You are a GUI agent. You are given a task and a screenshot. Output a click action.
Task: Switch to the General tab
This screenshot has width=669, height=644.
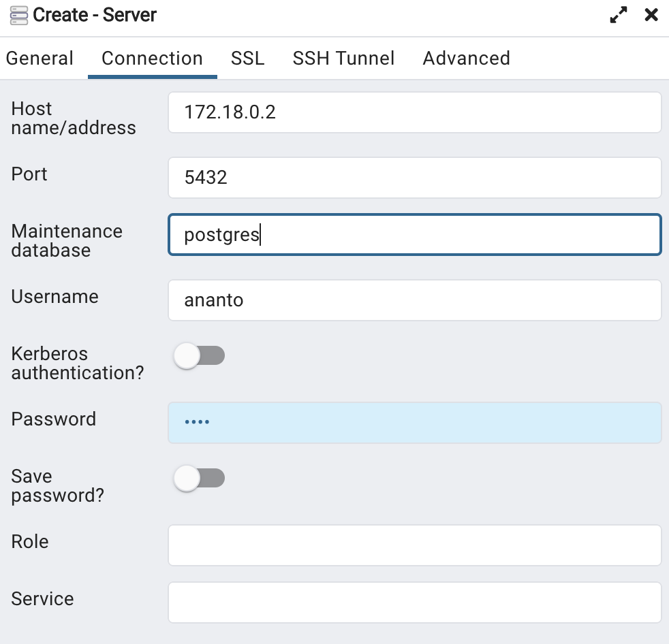pyautogui.click(x=40, y=59)
